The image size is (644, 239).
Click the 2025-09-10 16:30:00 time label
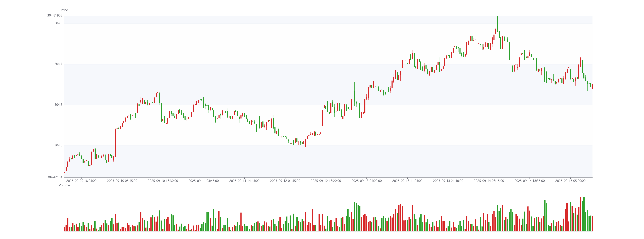point(163,181)
